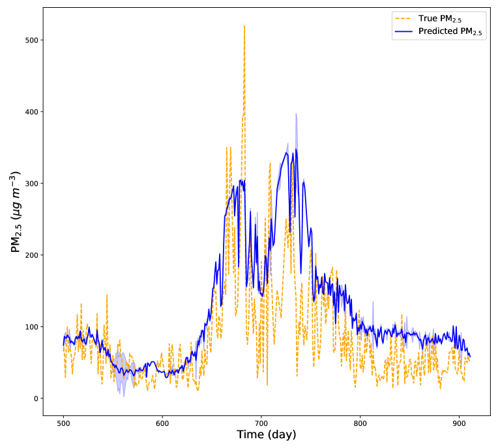The width and height of the screenshot is (498, 448).
Task: Click the x-axis tick label 900
Action: click(x=459, y=423)
